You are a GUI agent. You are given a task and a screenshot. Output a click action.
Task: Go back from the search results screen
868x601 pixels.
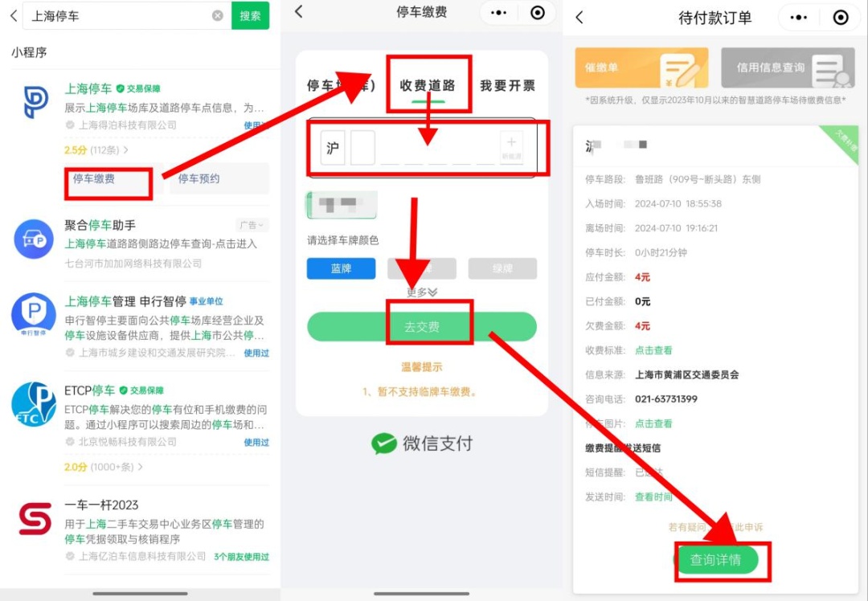tap(14, 15)
